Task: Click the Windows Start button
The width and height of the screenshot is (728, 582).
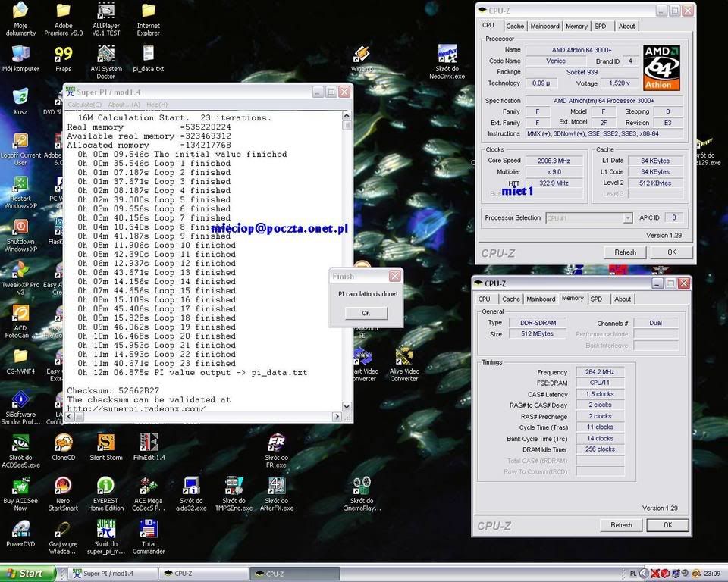Action: [27, 574]
